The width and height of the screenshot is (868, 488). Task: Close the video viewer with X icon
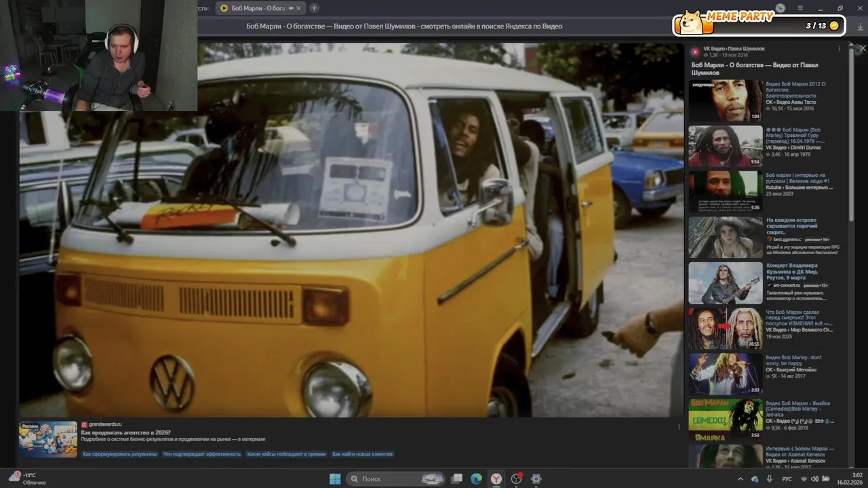(x=863, y=49)
